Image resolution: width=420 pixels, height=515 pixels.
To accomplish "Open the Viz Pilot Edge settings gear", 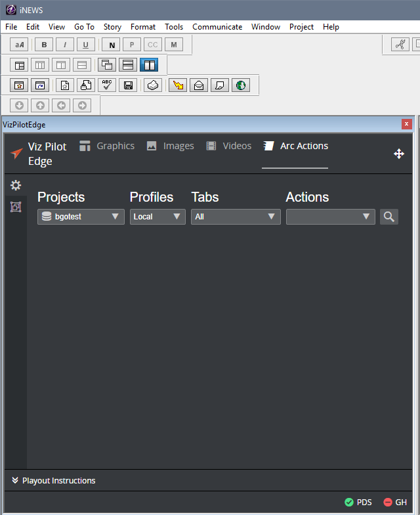I will pyautogui.click(x=16, y=186).
